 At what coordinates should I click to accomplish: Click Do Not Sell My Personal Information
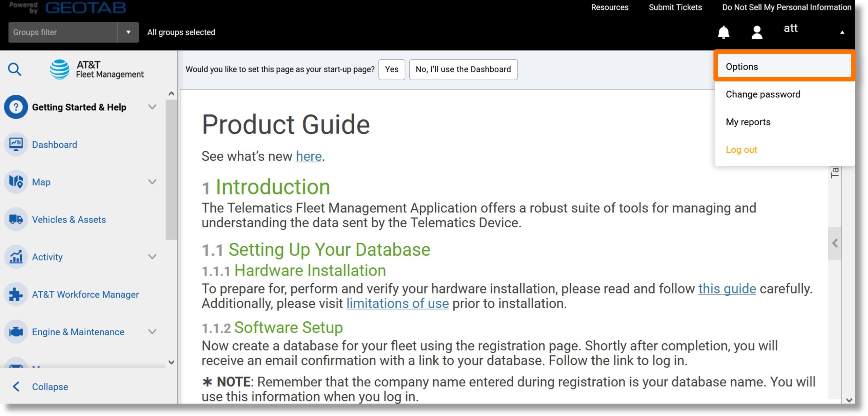point(787,7)
